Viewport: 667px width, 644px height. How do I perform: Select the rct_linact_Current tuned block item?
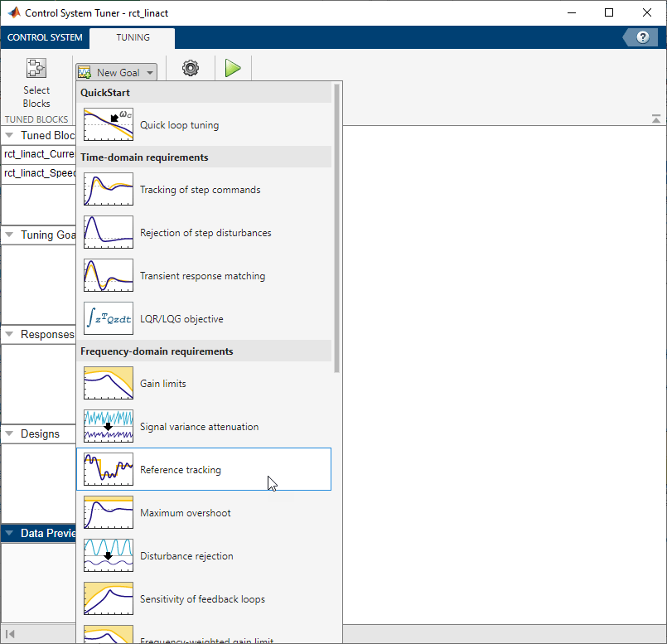pyautogui.click(x=39, y=153)
